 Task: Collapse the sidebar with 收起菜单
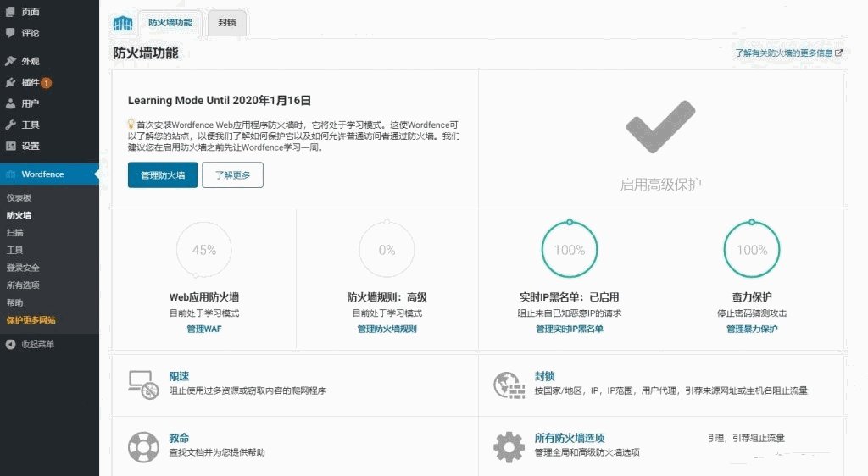(x=37, y=345)
